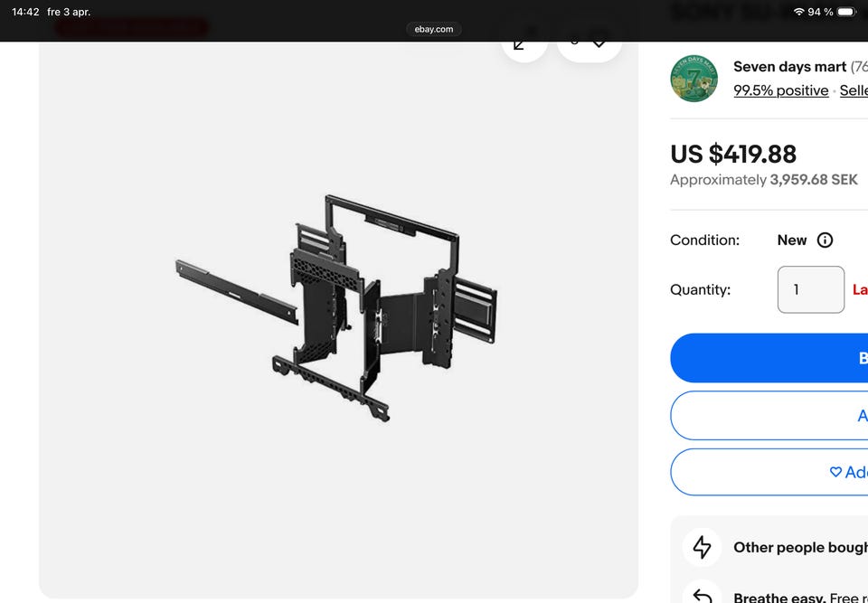Open the Seller's other items link
Viewport: 868px width, 603px height.
854,90
